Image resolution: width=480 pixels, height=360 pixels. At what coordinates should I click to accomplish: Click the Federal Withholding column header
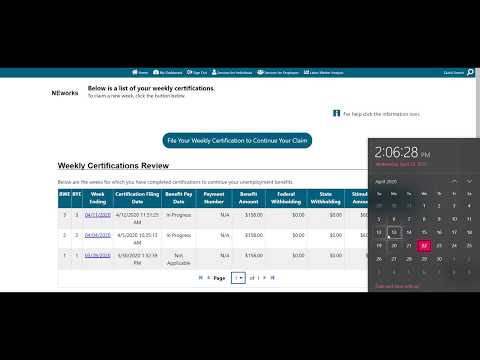point(286,198)
